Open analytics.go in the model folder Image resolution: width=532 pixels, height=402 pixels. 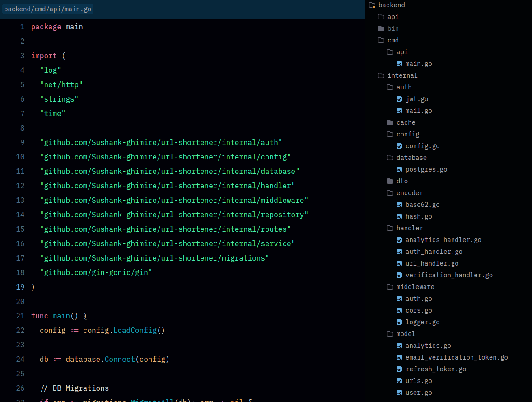pos(428,346)
